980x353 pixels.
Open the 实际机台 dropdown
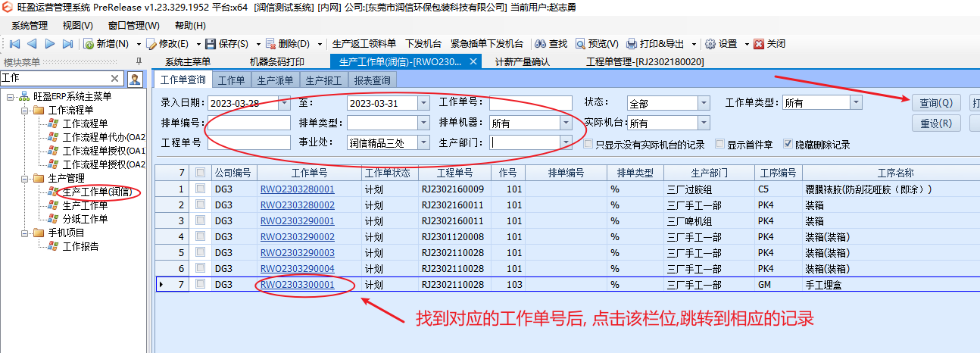(704, 123)
